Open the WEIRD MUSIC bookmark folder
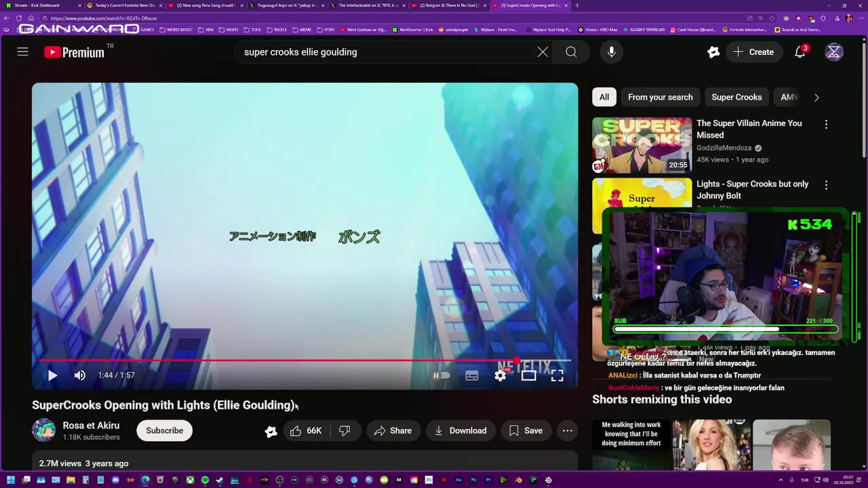Image resolution: width=868 pixels, height=488 pixels. click(176, 30)
